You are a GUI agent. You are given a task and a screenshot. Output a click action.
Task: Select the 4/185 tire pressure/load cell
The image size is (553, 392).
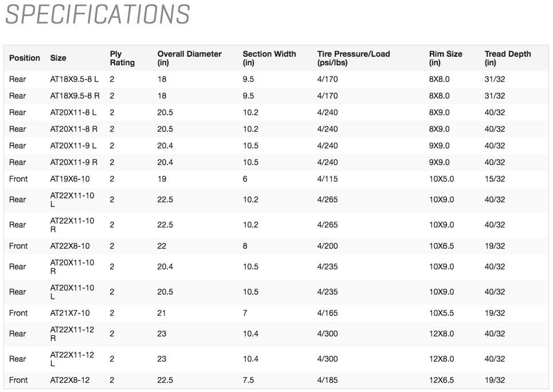coord(327,380)
